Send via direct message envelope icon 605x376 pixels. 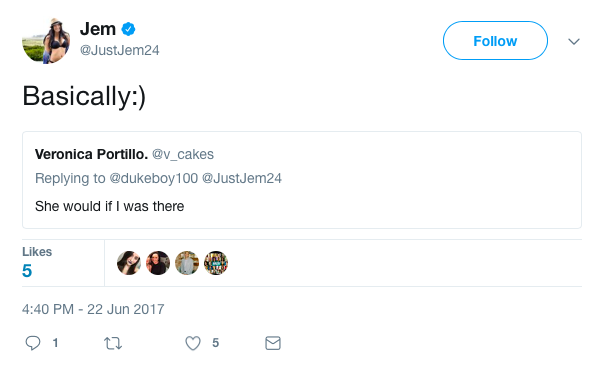273,343
